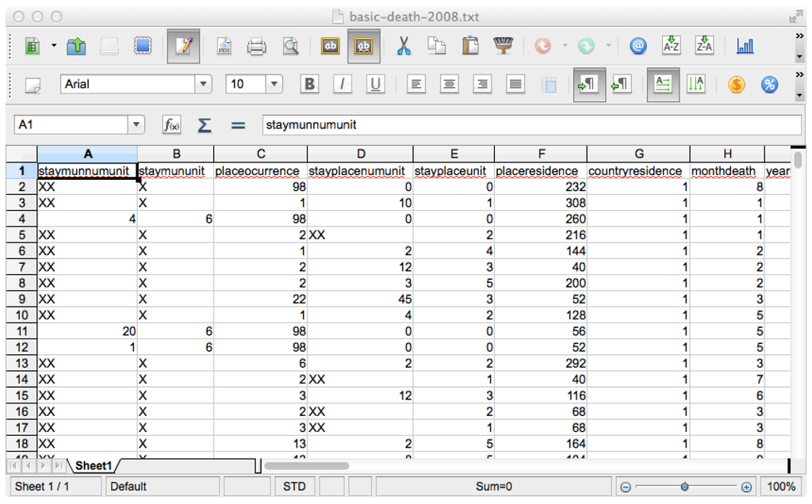Viewport: 812px width, 504px height.
Task: Click the zoom out minus button
Action: [626, 487]
